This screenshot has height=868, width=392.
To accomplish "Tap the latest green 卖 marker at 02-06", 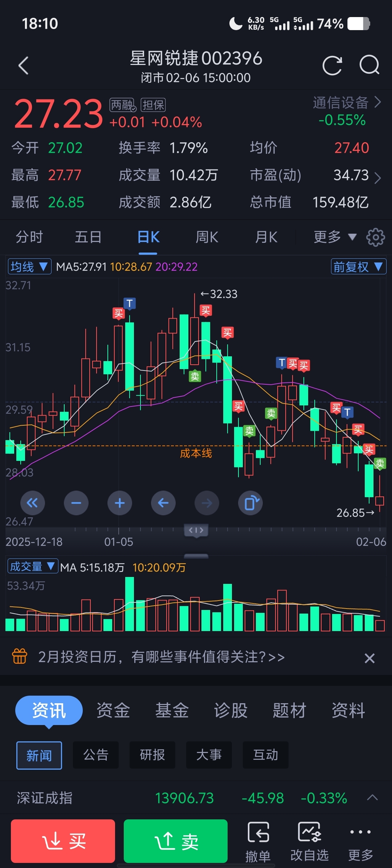I will click(380, 463).
